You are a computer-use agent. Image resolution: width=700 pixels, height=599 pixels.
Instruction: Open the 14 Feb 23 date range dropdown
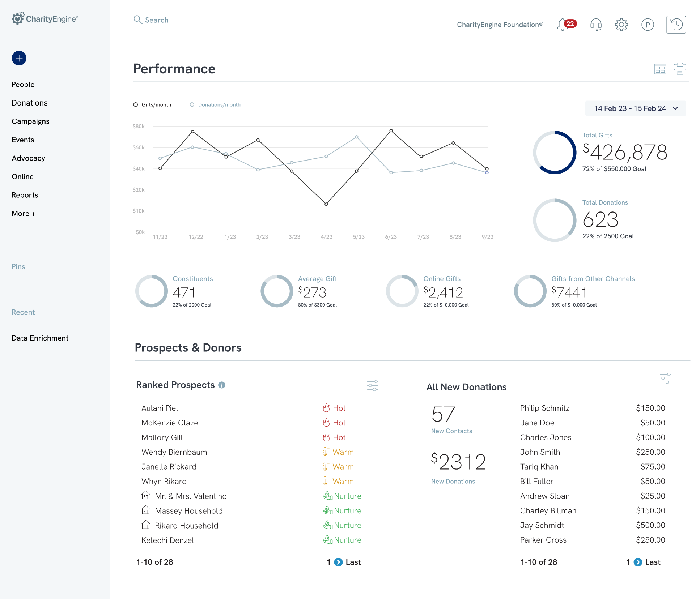[x=635, y=108]
